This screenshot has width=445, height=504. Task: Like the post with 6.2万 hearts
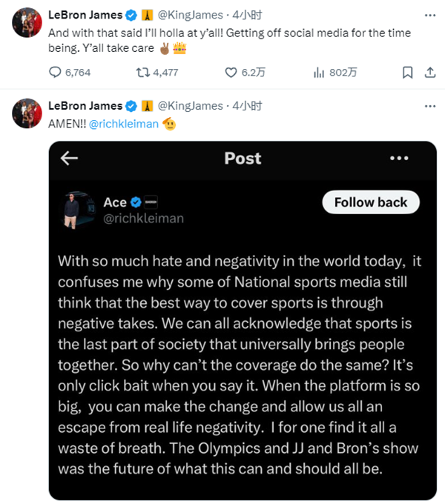(231, 73)
